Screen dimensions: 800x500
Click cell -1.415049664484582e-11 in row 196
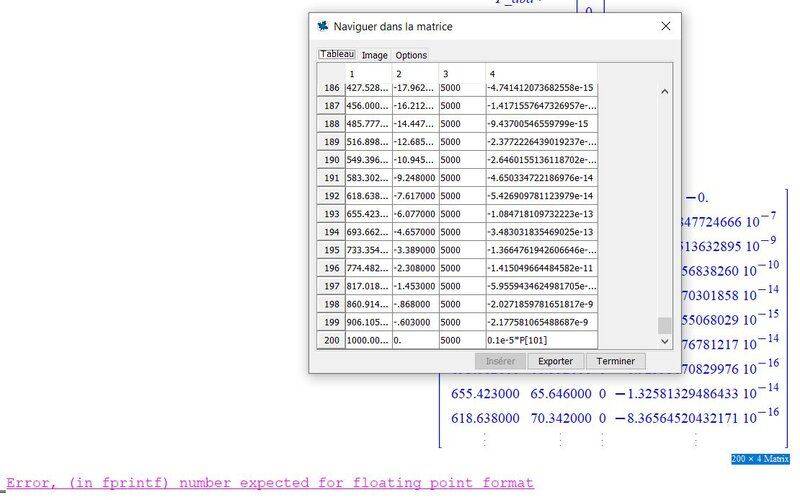point(541,268)
